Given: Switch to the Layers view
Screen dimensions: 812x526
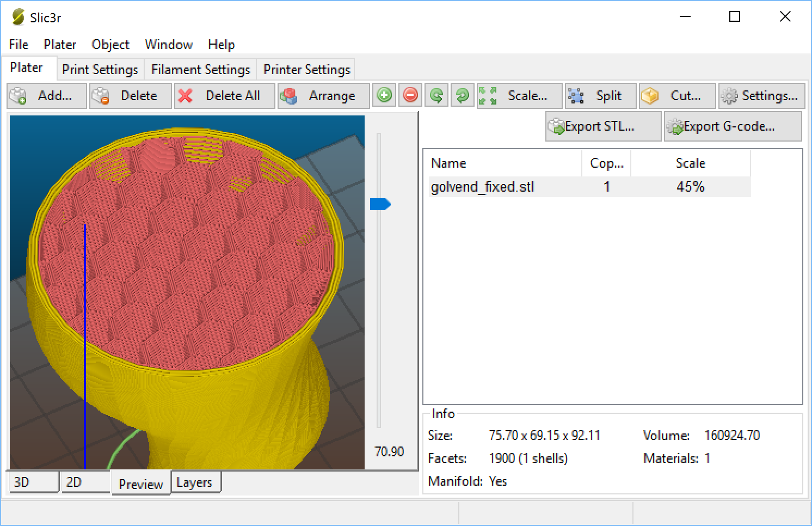Looking at the screenshot, I should tap(196, 482).
